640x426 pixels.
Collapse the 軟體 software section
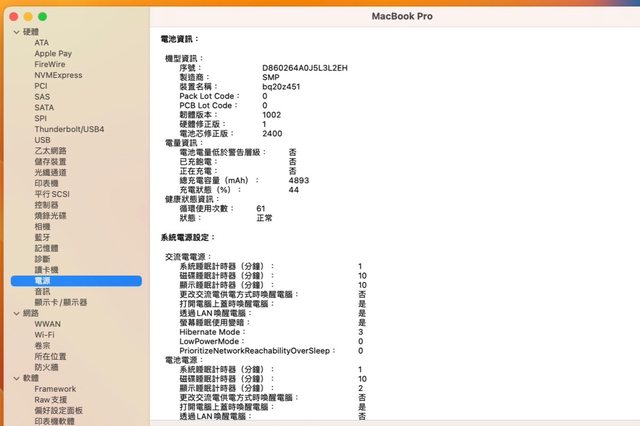click(14, 378)
